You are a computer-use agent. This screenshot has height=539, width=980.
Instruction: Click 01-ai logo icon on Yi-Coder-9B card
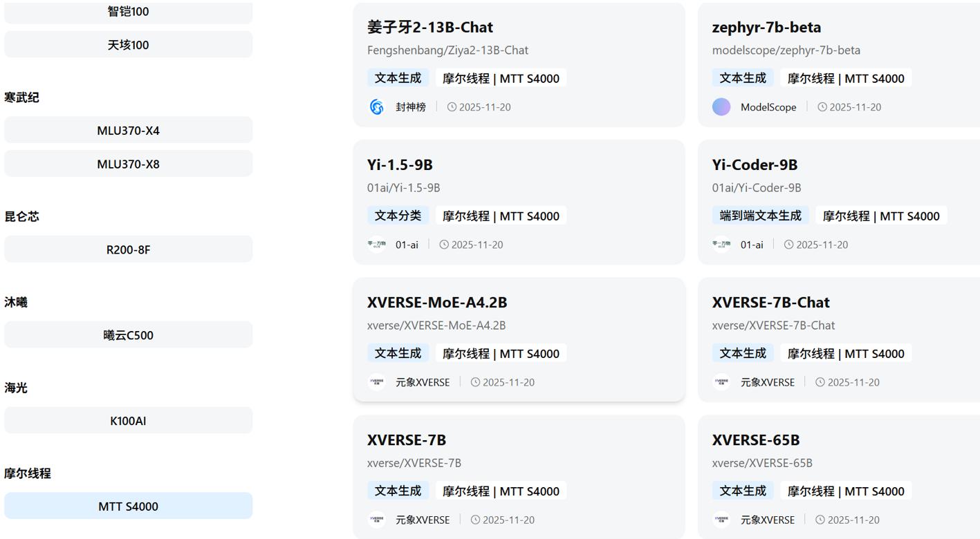point(721,245)
